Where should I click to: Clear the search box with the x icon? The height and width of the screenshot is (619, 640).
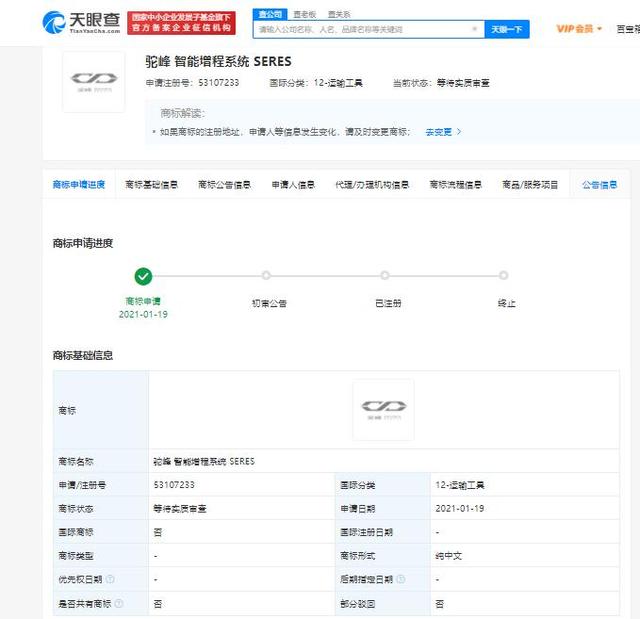click(474, 29)
